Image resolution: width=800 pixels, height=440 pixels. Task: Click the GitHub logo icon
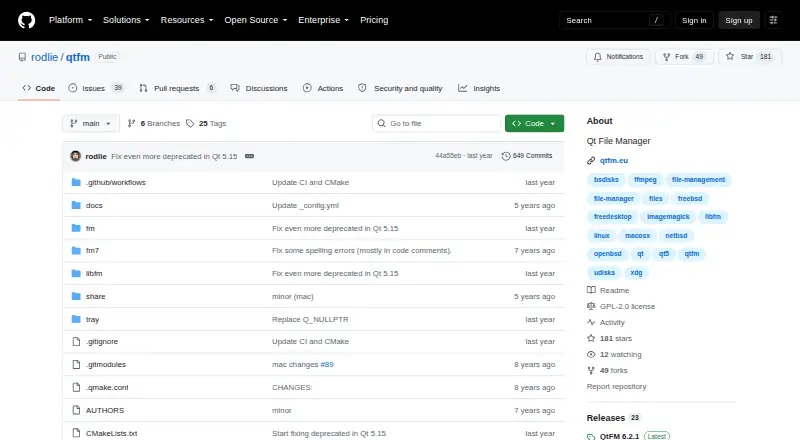tap(27, 20)
